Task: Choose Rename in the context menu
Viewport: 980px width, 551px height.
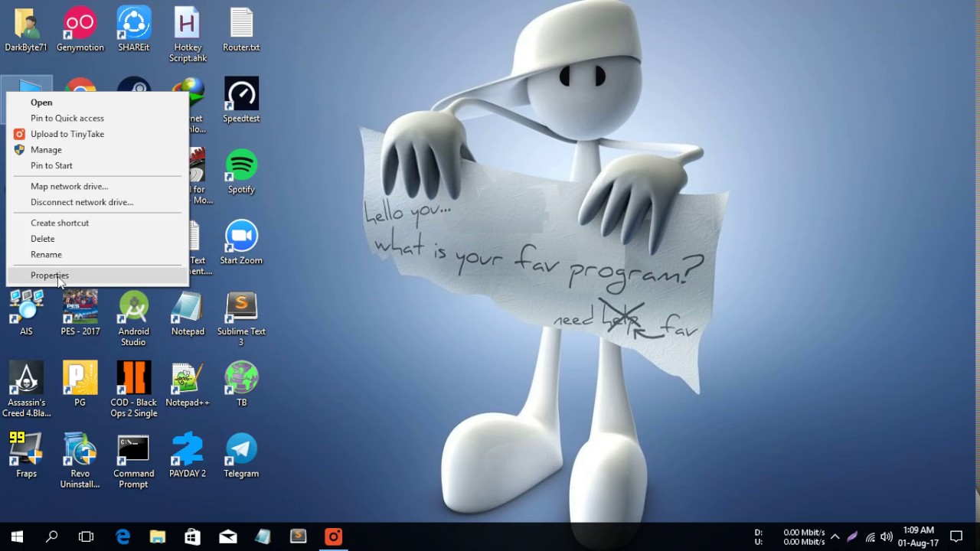Action: tap(97, 255)
